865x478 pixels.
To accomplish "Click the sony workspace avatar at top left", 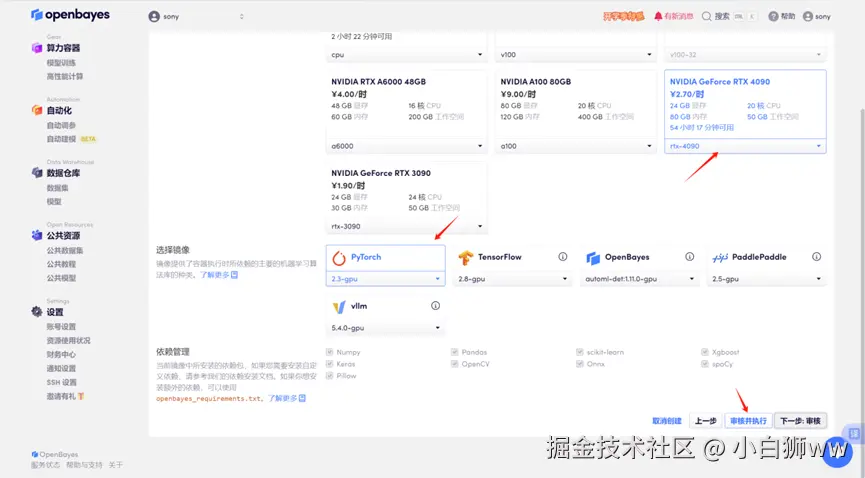I will point(154,17).
